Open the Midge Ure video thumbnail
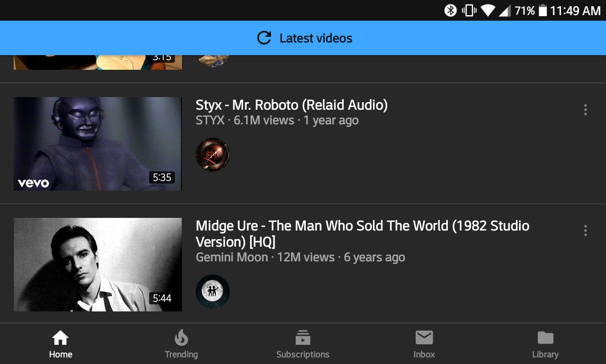Viewport: 606px width, 364px height. click(x=98, y=264)
